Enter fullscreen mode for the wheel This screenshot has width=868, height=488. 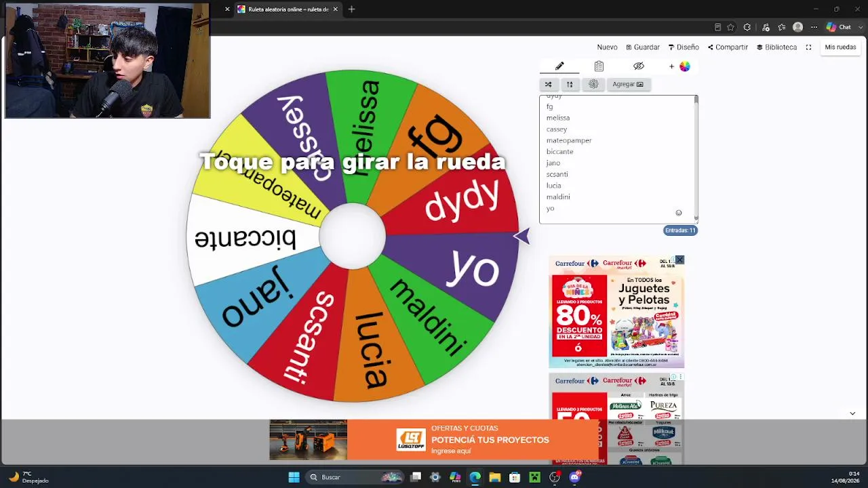click(808, 47)
